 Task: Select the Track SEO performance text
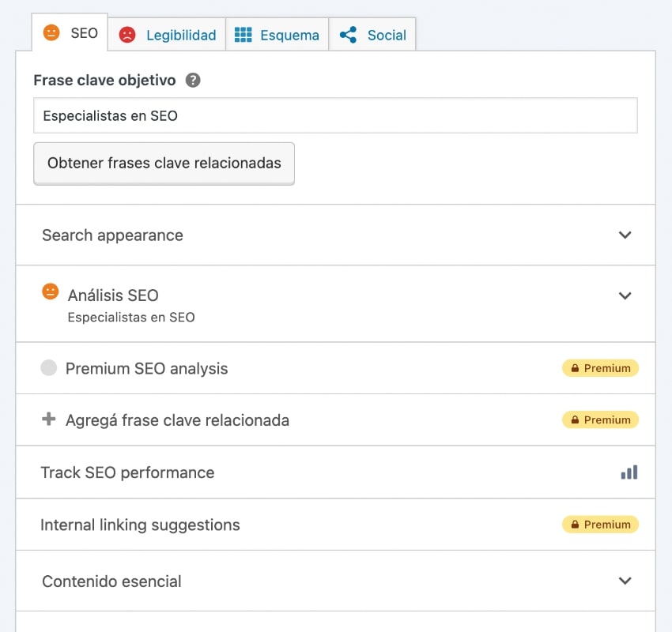127,472
